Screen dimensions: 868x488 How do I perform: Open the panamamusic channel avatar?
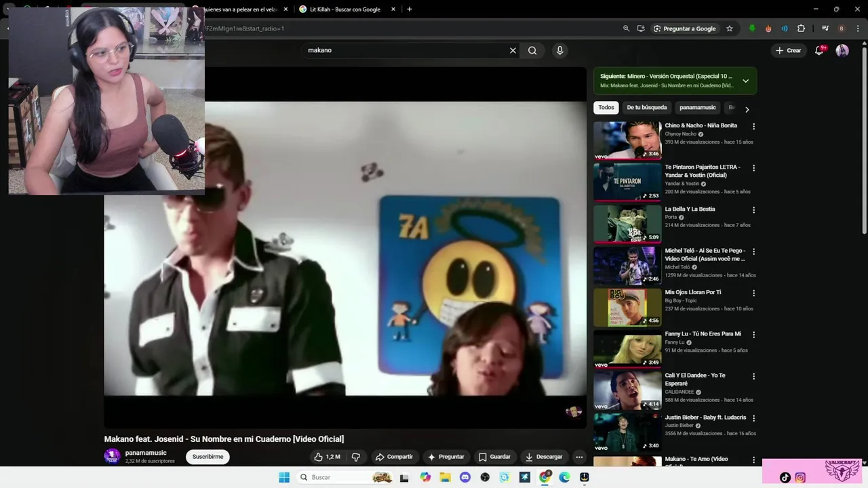click(x=112, y=456)
